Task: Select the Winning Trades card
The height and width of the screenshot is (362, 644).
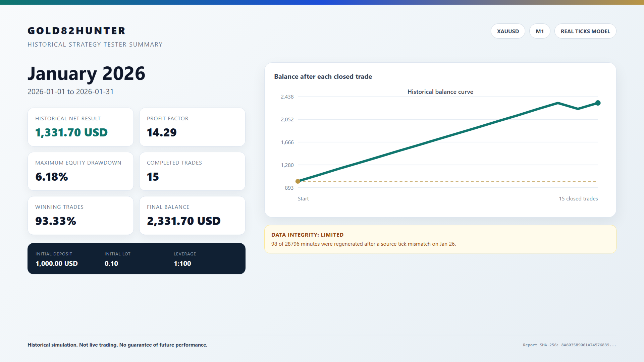Action: (80, 216)
